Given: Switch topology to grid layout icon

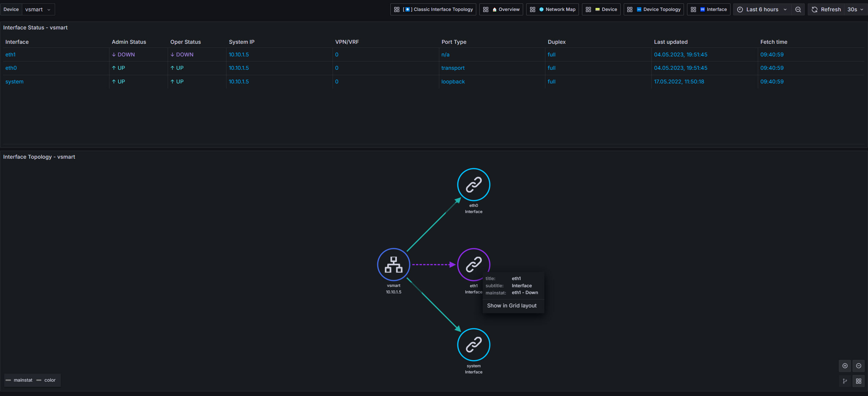Looking at the screenshot, I should point(859,381).
